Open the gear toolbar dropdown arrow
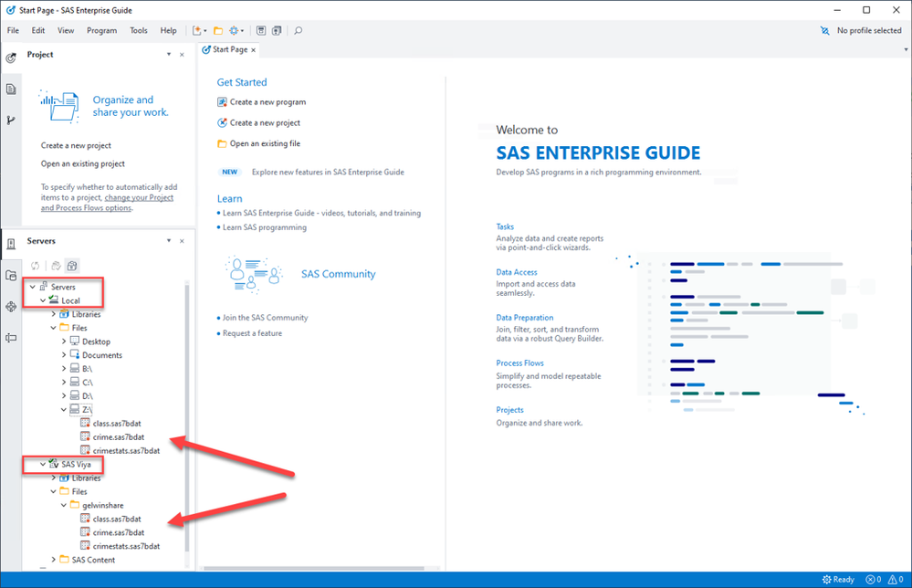The image size is (912, 588). [242, 31]
